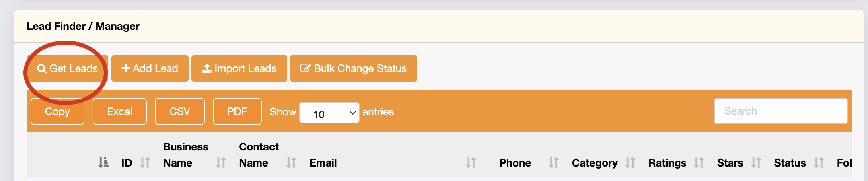
Task: Copy table data with Copy button
Action: pos(58,111)
